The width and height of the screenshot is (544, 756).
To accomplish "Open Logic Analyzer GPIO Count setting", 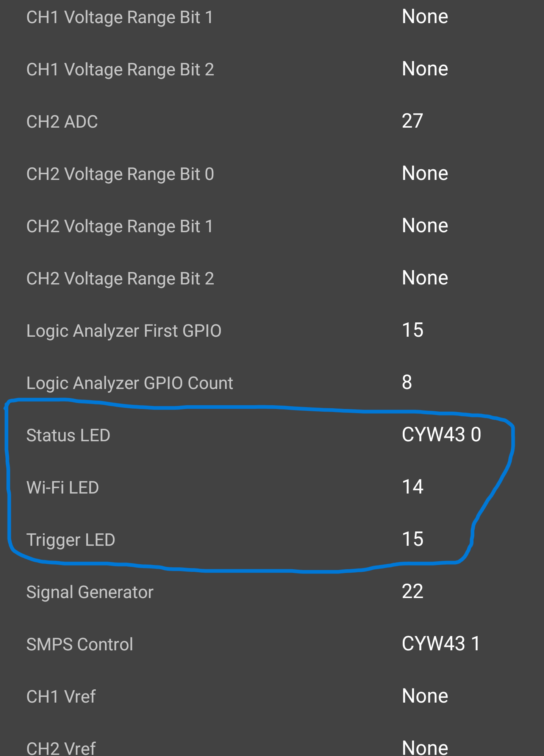I will tap(272, 383).
